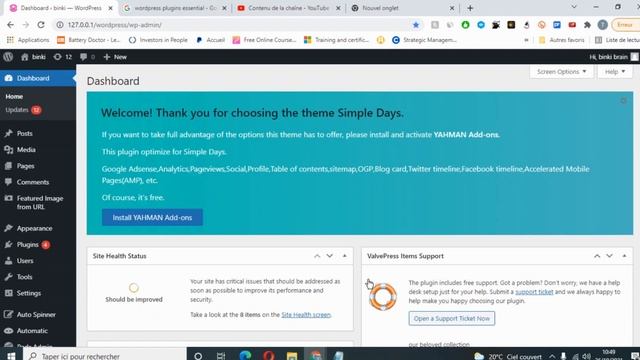640x360 pixels.
Task: Open the Investors in People bookmark
Action: point(158,40)
